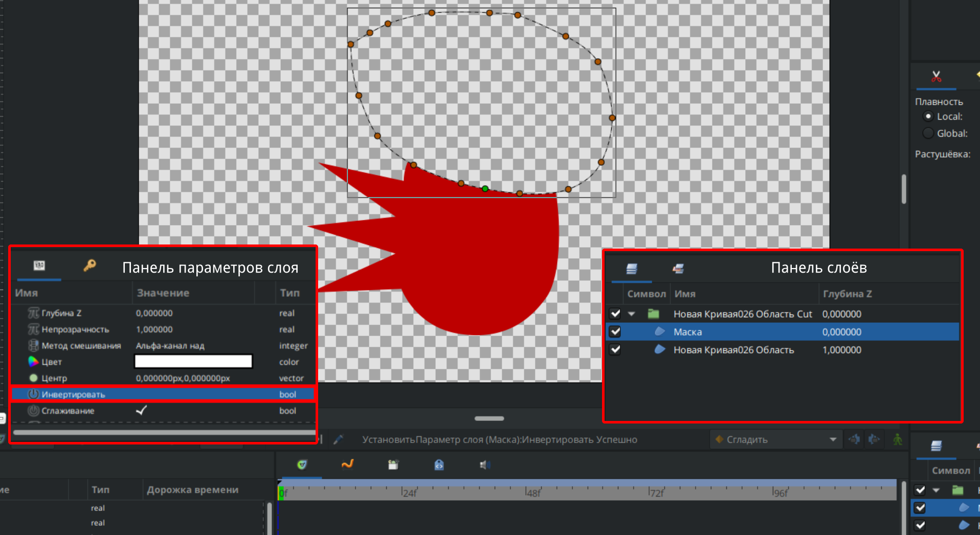The image size is (980, 535).
Task: Uncheck visibility of the Маска layer
Action: click(x=615, y=332)
